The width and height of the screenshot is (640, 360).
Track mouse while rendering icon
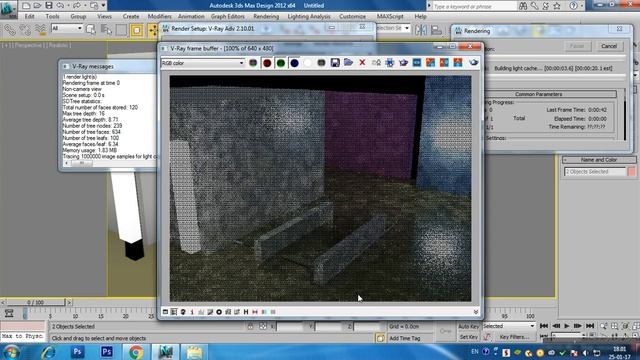tap(390, 62)
